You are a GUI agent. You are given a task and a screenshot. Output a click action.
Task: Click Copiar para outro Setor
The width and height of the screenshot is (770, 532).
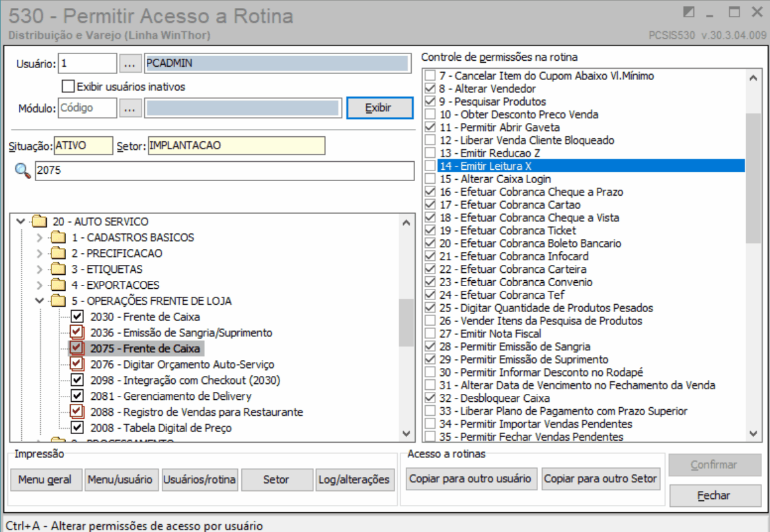[x=601, y=478]
